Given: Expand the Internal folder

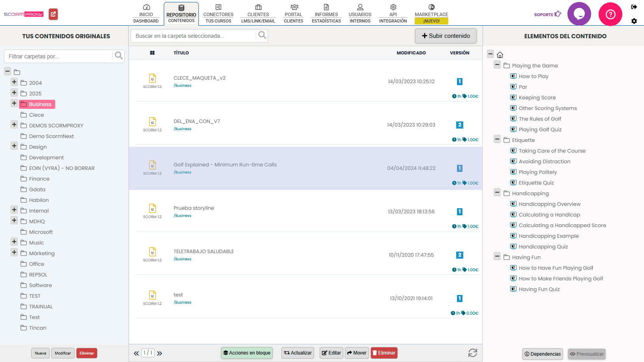Looking at the screenshot, I should [x=14, y=210].
